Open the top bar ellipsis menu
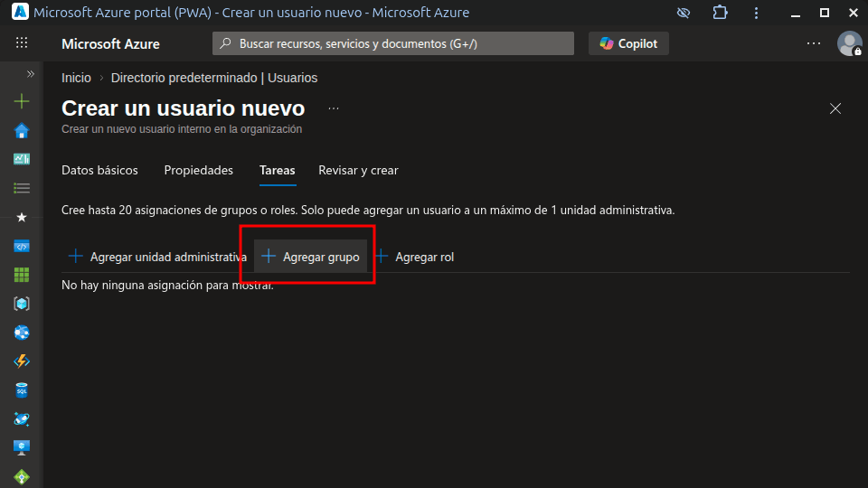The width and height of the screenshot is (868, 488). (x=814, y=43)
